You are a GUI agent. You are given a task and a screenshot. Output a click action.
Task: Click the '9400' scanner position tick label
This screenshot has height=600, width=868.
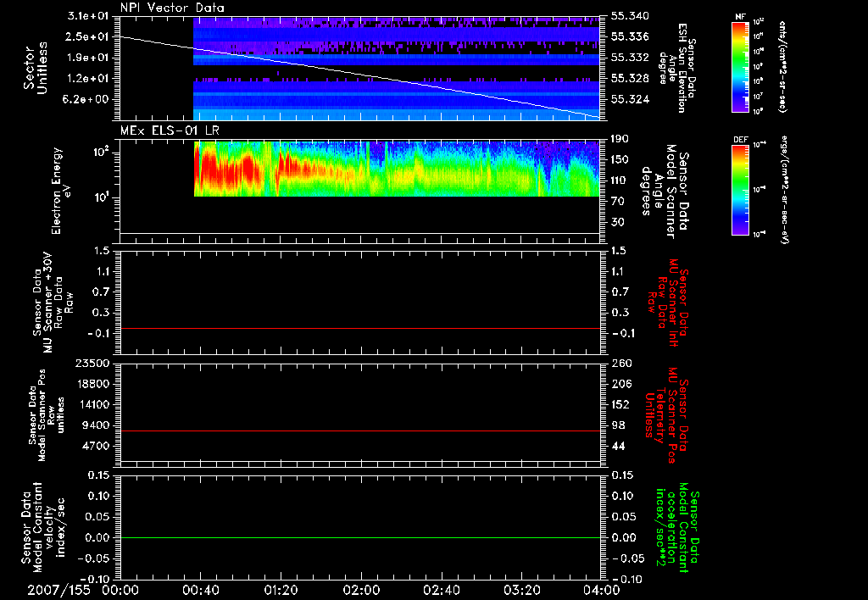pos(96,425)
